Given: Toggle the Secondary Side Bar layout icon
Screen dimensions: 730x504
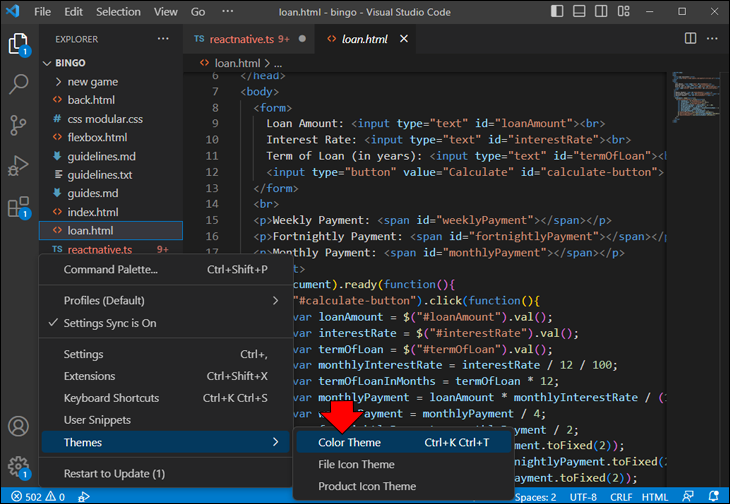Looking at the screenshot, I should coord(601,11).
